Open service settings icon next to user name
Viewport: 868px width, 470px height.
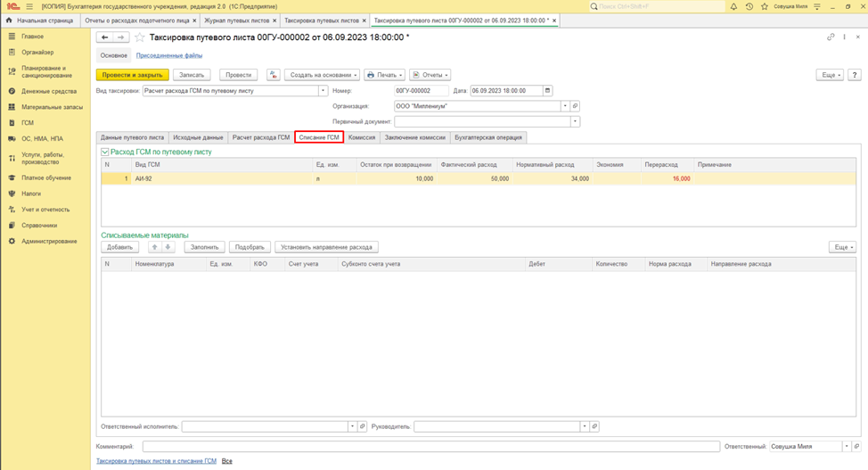pyautogui.click(x=817, y=6)
